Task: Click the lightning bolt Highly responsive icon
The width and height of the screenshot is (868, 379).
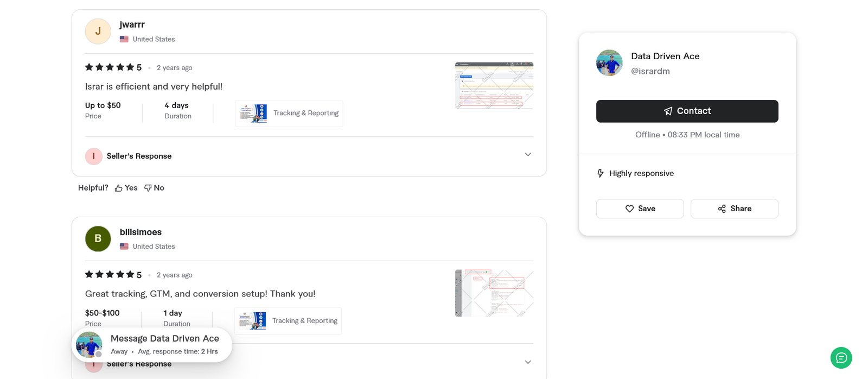Action: tap(600, 173)
